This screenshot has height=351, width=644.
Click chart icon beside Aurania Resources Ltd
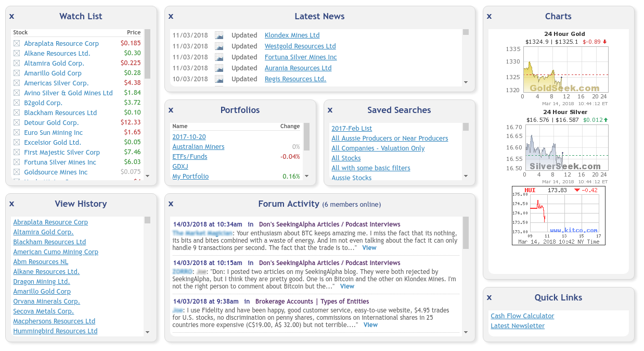point(219,68)
